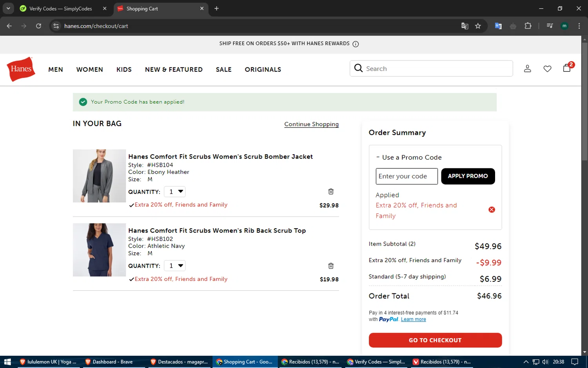Click the PayPal Learn more link
This screenshot has width=588, height=368.
tap(413, 319)
